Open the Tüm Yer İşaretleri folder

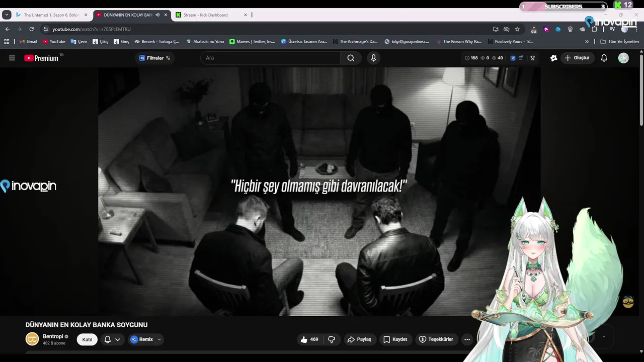coord(619,42)
